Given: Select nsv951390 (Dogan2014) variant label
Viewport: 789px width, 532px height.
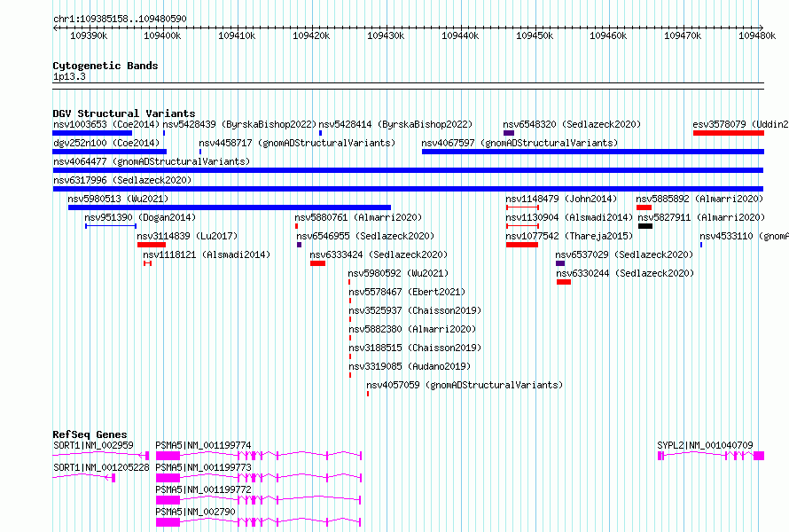Looking at the screenshot, I should click(x=140, y=217).
